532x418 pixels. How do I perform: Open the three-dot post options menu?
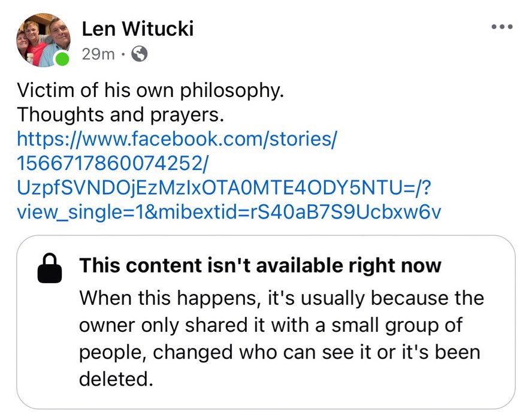pyautogui.click(x=502, y=27)
